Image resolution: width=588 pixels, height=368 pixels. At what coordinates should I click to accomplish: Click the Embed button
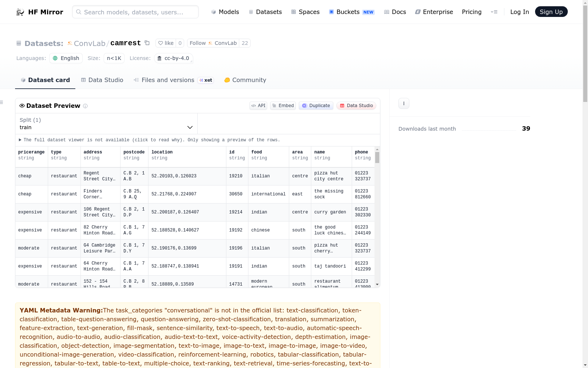pyautogui.click(x=283, y=106)
